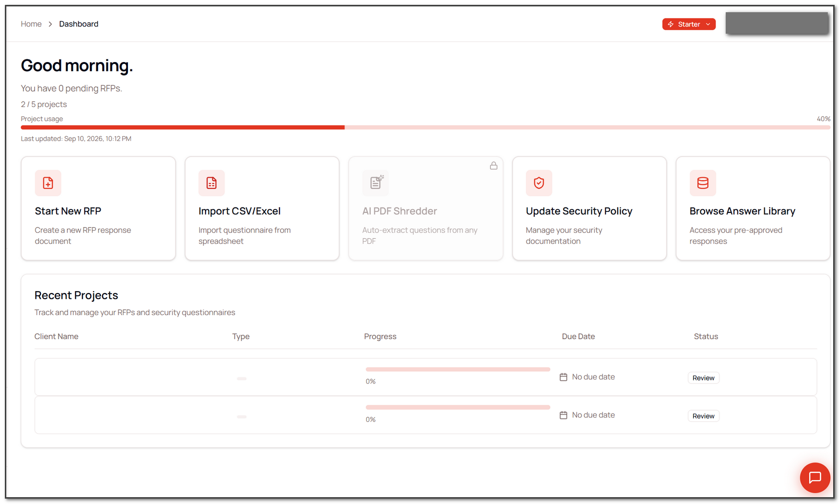
Task: Click the Due Date column header
Action: (x=578, y=336)
